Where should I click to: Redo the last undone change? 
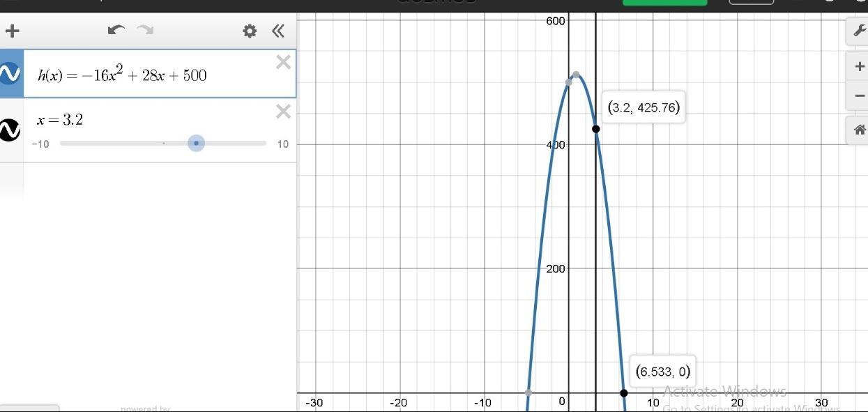point(145,30)
